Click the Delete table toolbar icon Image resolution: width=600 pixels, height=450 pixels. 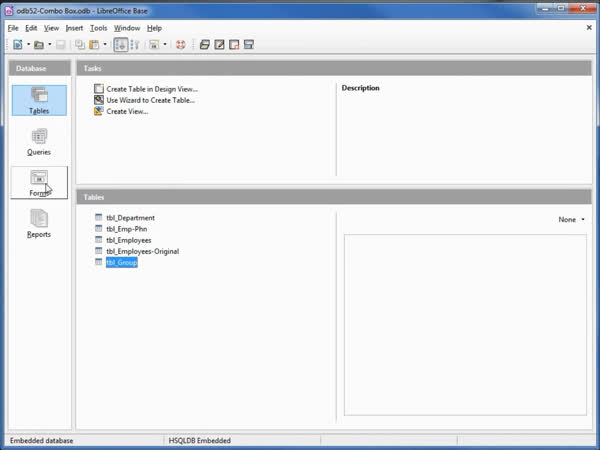click(x=234, y=44)
